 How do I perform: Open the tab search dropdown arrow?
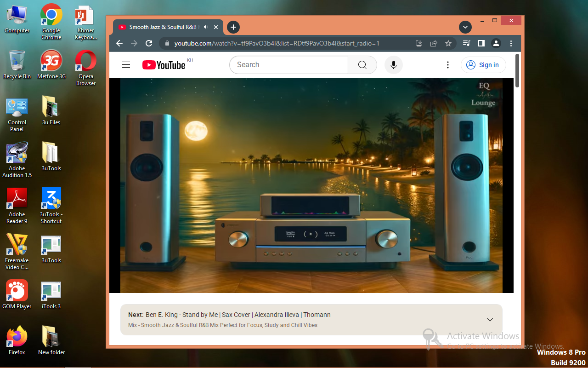pos(465,27)
